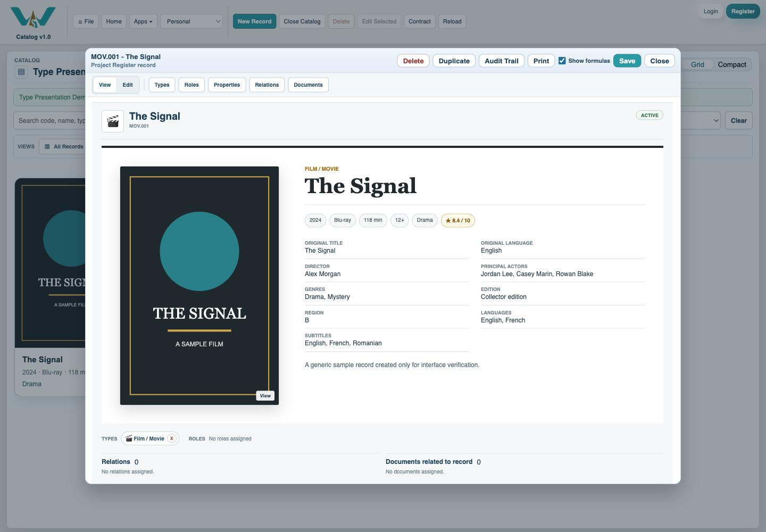Click the ACTIVE status badge

pyautogui.click(x=650, y=115)
